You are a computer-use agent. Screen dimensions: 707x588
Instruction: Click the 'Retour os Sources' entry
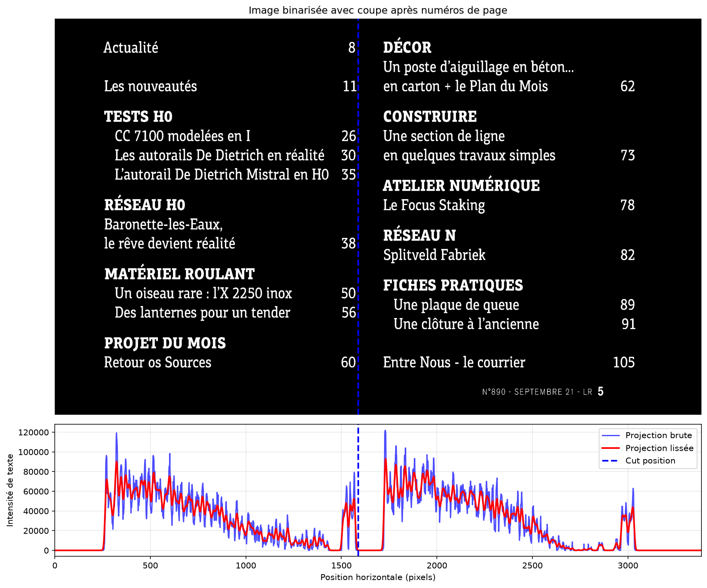coord(158,362)
